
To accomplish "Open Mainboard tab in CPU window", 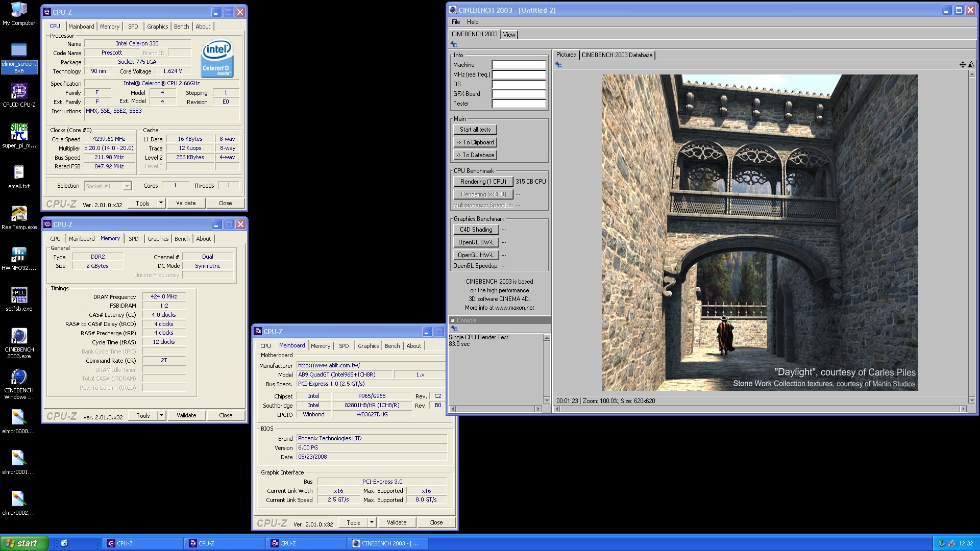I will click(81, 27).
